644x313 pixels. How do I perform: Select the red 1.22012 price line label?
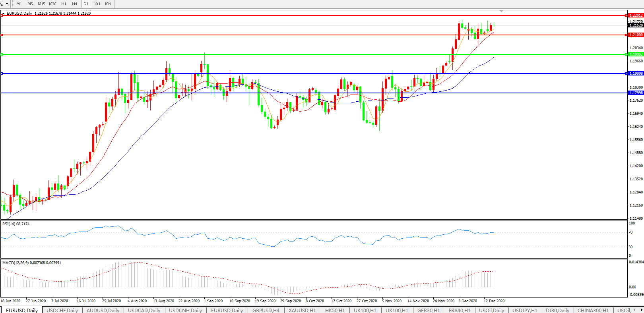click(x=636, y=15)
